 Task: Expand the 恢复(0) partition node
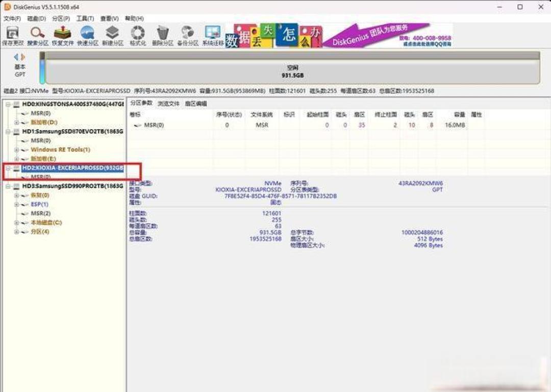pyautogui.click(x=16, y=195)
